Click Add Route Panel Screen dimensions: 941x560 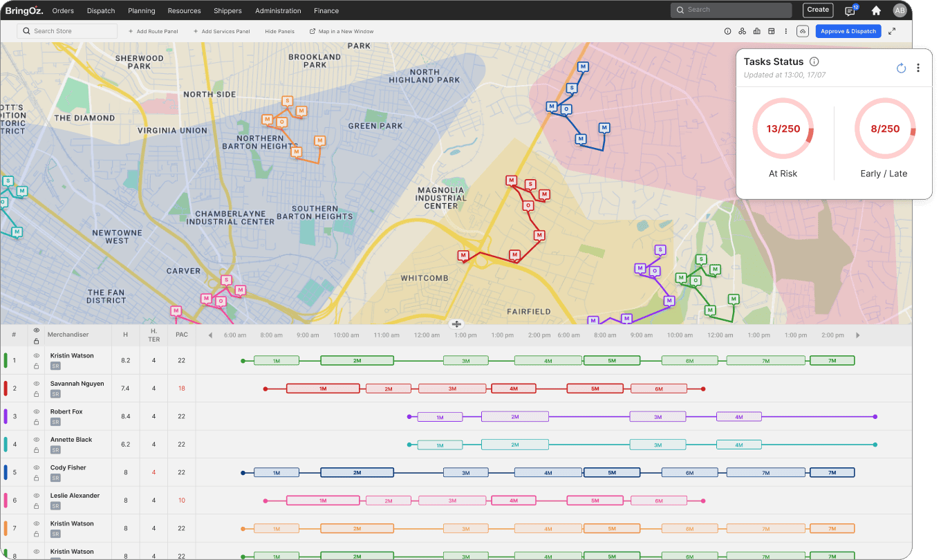point(153,31)
